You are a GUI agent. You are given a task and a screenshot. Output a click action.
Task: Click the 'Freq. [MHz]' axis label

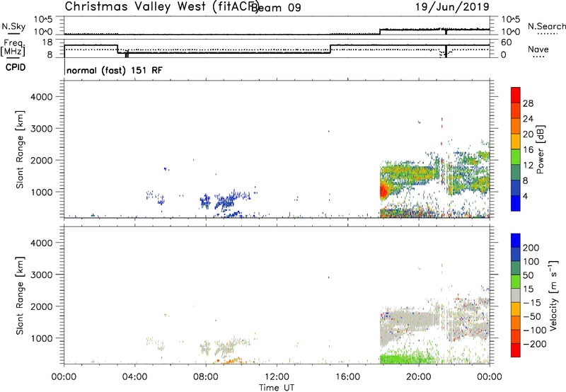click(x=13, y=47)
